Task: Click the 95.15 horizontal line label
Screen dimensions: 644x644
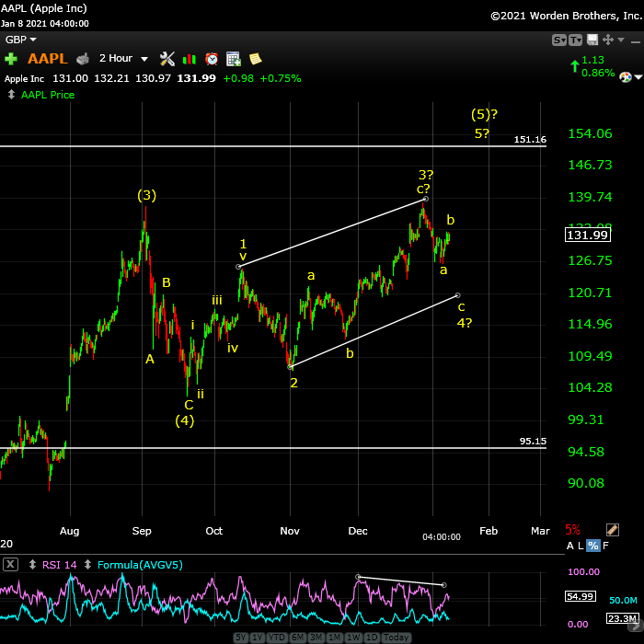Action: (533, 441)
